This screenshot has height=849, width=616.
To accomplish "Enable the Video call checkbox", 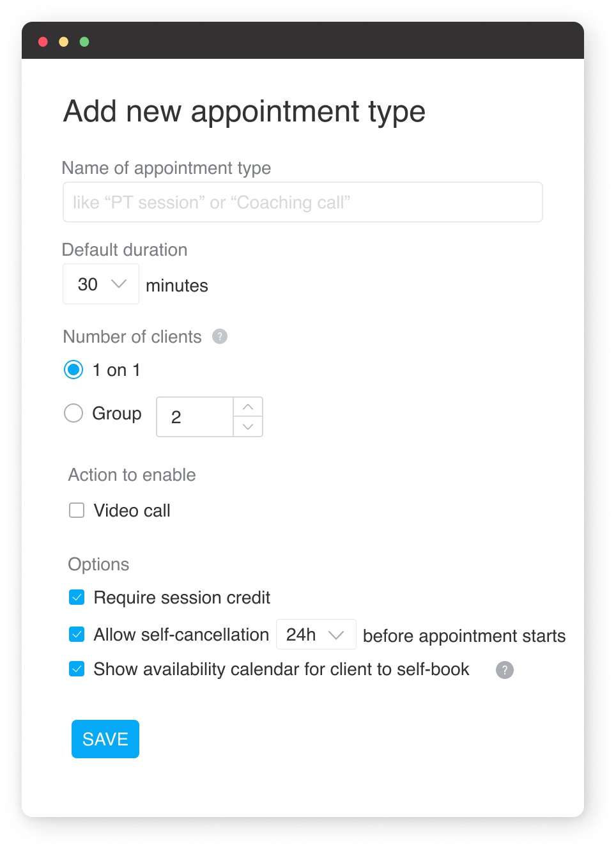I will (x=77, y=510).
